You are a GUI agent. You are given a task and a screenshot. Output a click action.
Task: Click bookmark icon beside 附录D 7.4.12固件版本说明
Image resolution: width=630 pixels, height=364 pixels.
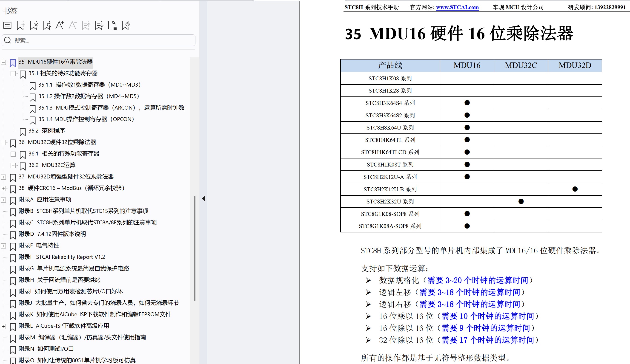[x=13, y=235]
